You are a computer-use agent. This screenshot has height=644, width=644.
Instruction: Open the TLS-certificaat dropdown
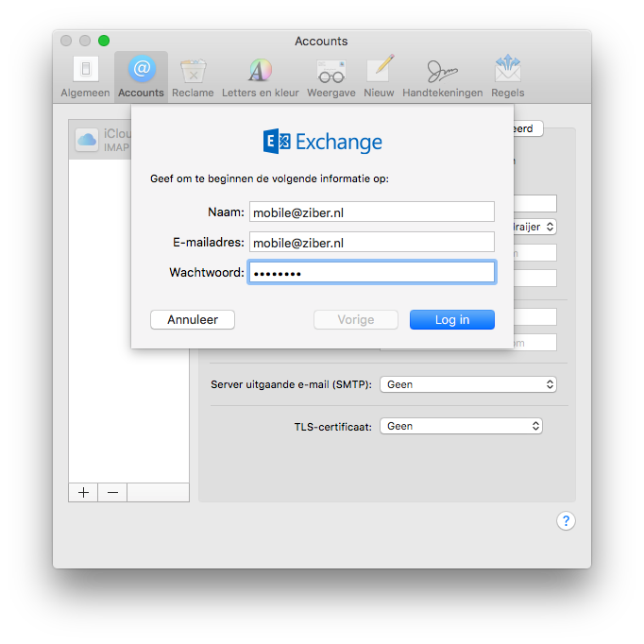(461, 426)
